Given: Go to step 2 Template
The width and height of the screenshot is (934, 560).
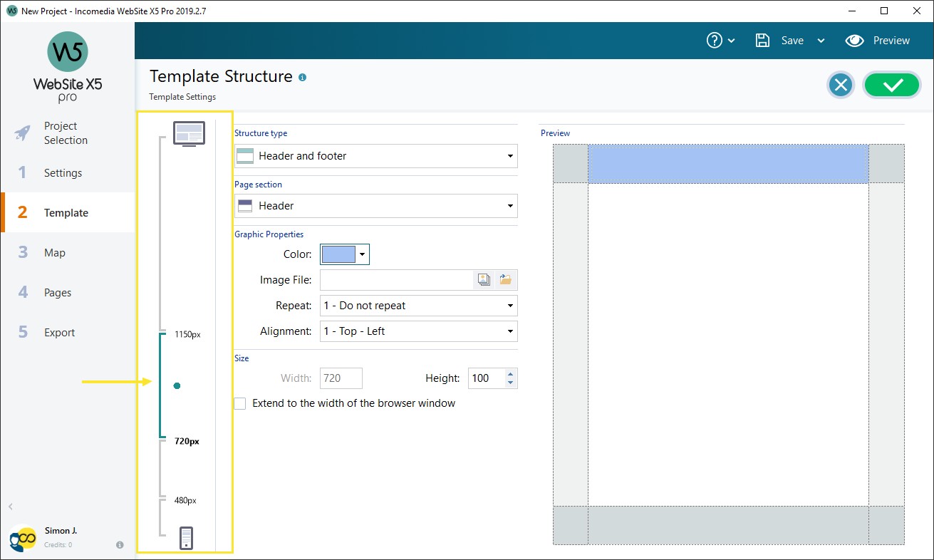Looking at the screenshot, I should tap(68, 213).
